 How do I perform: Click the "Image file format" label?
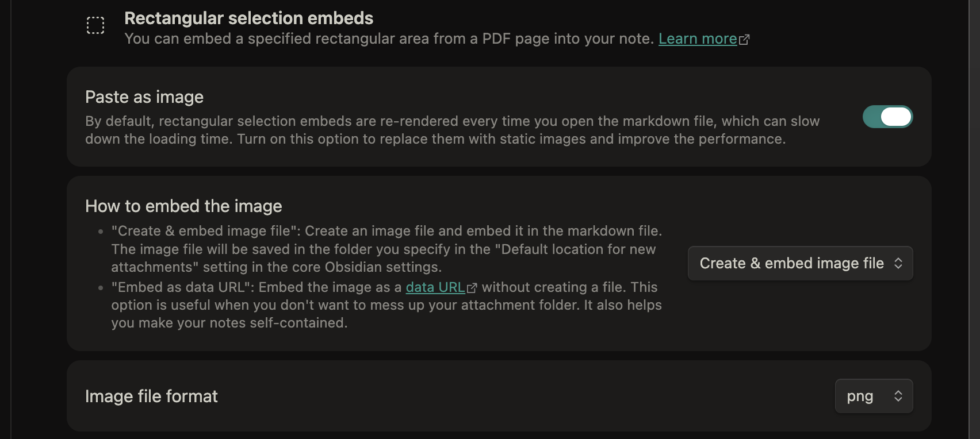(151, 396)
